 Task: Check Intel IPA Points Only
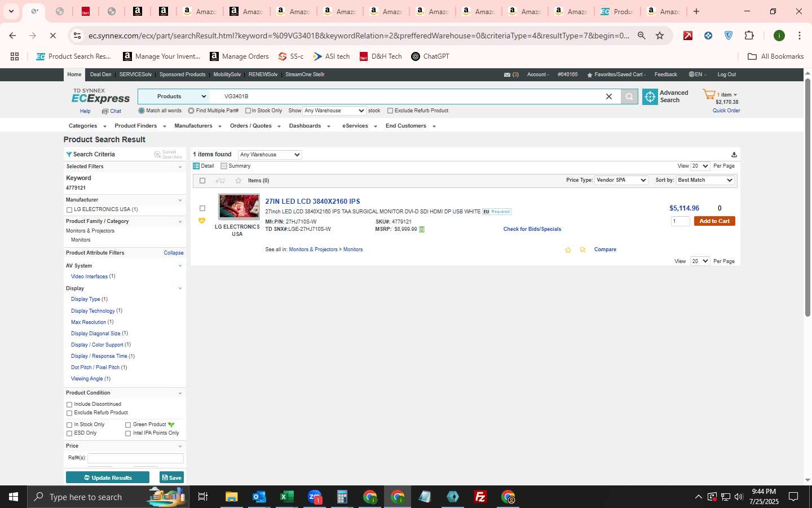(128, 433)
